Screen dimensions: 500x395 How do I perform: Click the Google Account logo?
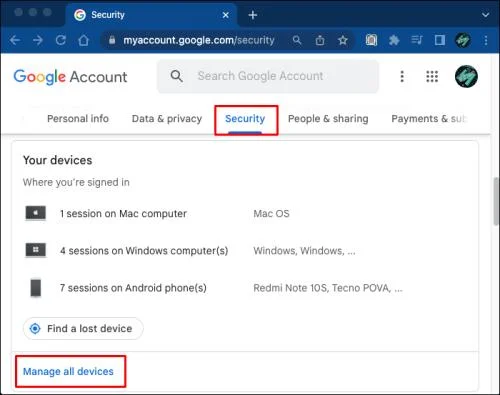click(70, 77)
